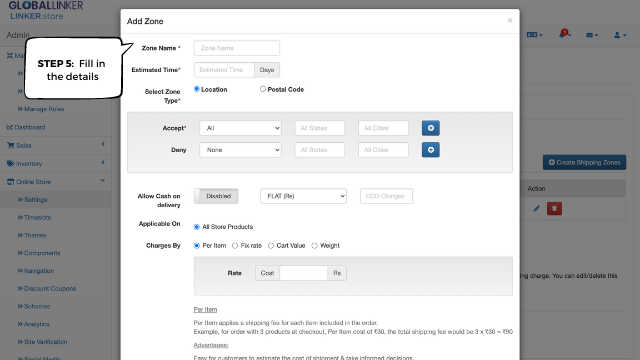Click the Sales cart icon
Image resolution: width=640 pixels, height=360 pixels.
[10, 145]
